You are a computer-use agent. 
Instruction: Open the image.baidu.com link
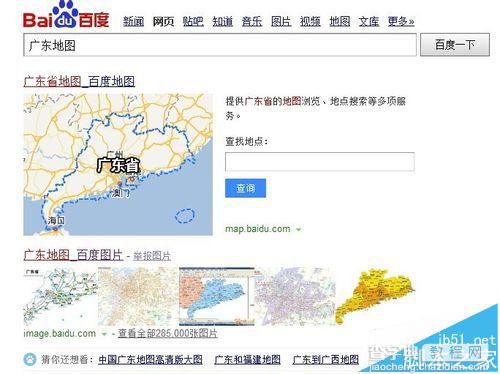60,333
